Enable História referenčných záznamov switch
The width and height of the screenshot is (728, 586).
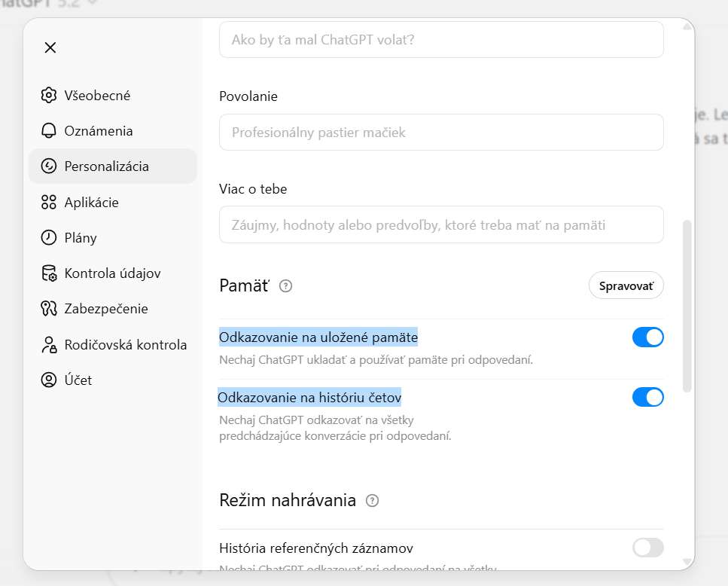(x=647, y=548)
